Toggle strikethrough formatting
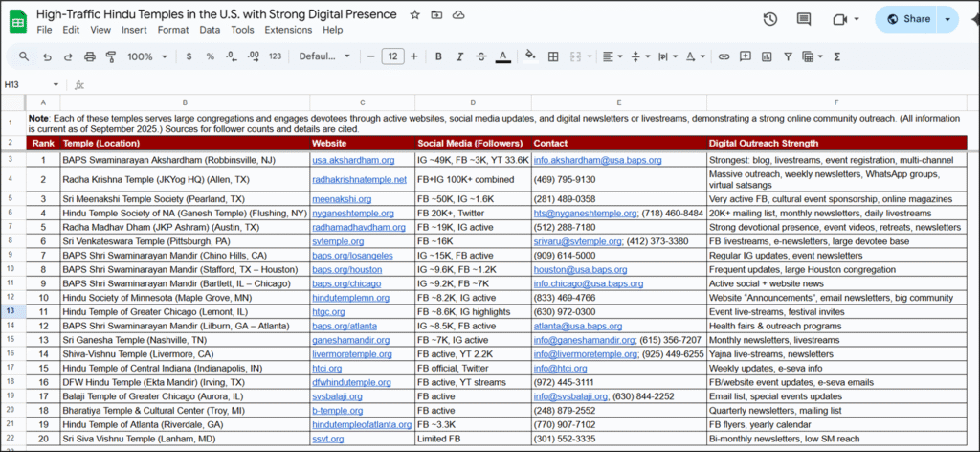The height and width of the screenshot is (452, 980). [480, 56]
